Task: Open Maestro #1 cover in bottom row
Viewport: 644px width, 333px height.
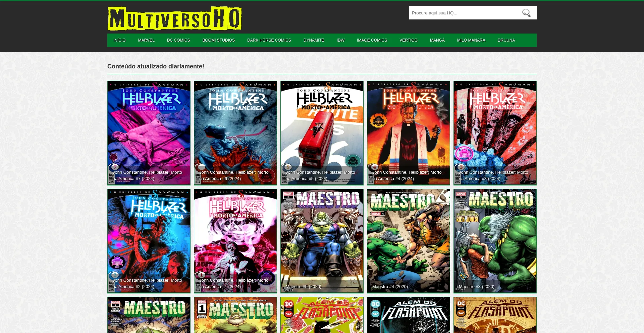Action: pos(235,315)
